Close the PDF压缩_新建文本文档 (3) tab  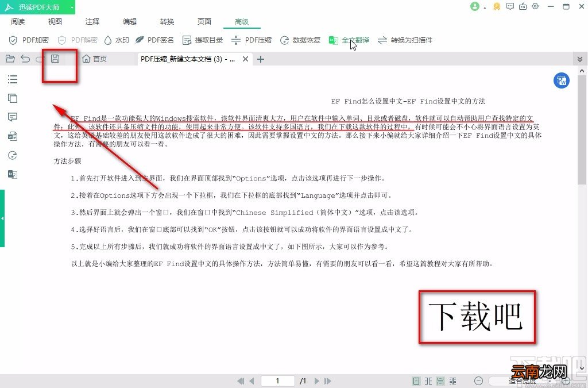pos(245,59)
